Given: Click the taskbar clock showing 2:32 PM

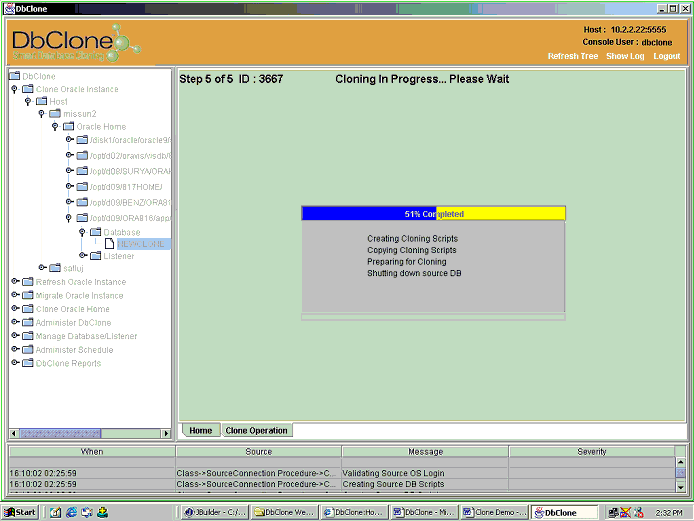Looking at the screenshot, I should (x=669, y=513).
